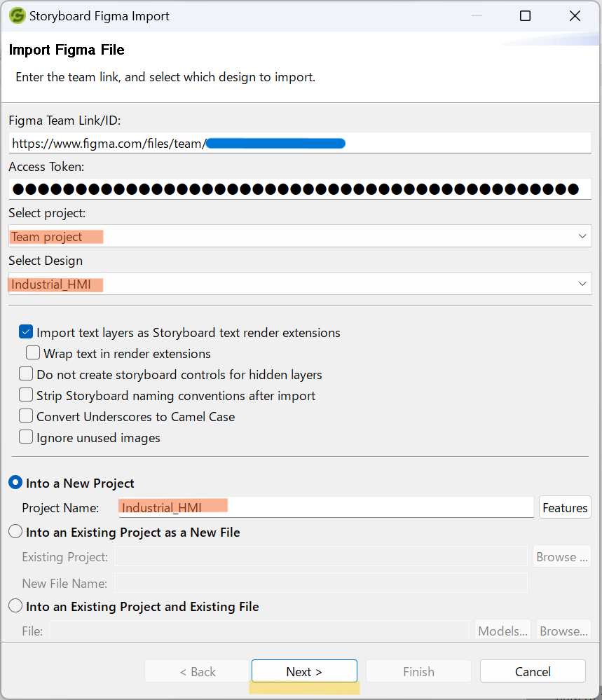Expand the Select project dropdown arrow
The width and height of the screenshot is (602, 700).
[582, 236]
